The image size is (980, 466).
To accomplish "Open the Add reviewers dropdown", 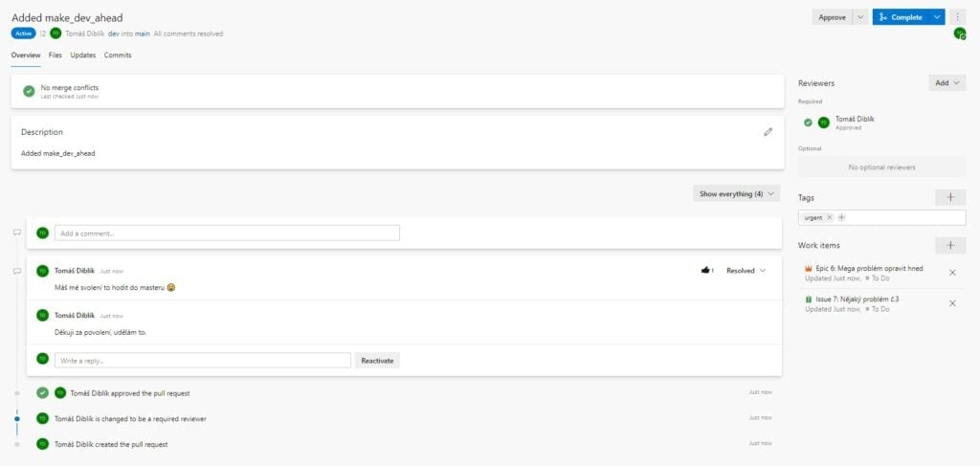I will [x=947, y=83].
